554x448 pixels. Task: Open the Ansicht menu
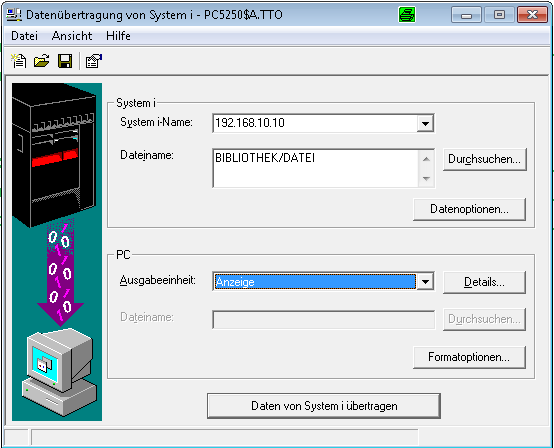[72, 36]
